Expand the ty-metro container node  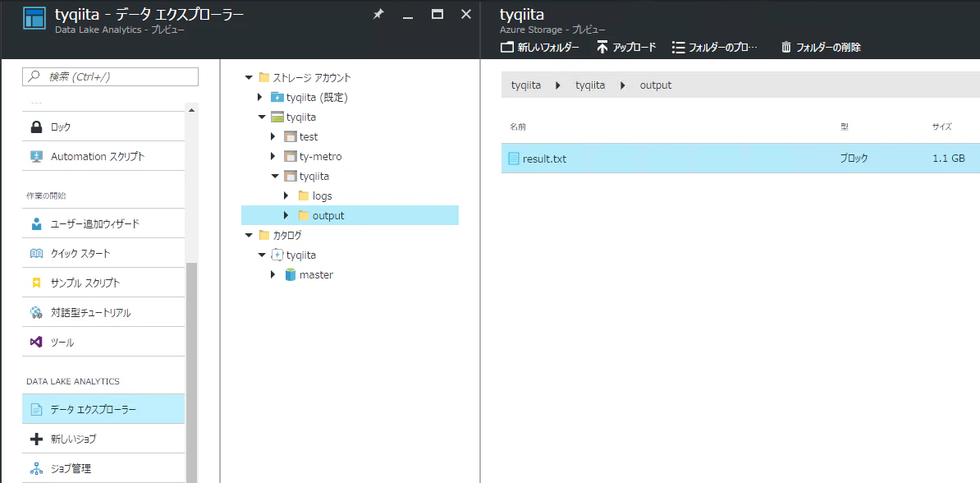click(x=273, y=156)
